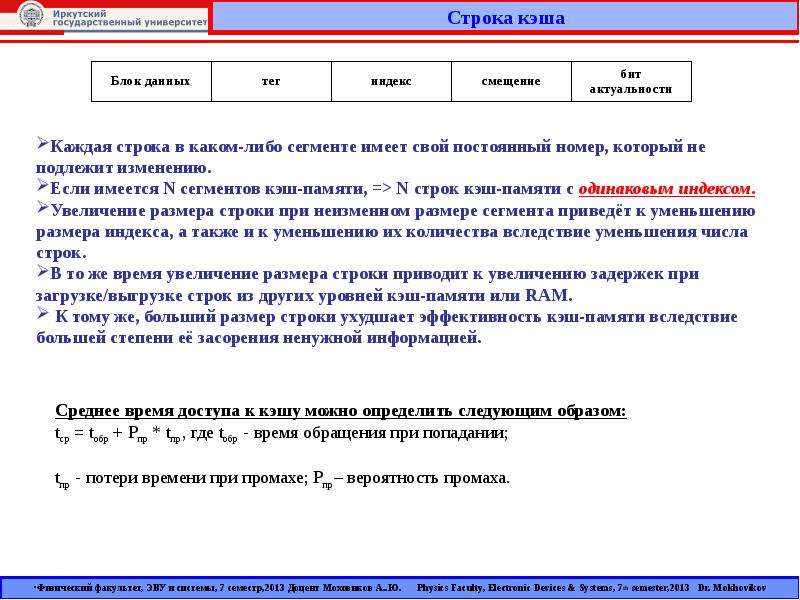Image resolution: width=800 pixels, height=600 pixels.
Task: Click the Irkutsk State University logo emblem
Action: point(31,15)
